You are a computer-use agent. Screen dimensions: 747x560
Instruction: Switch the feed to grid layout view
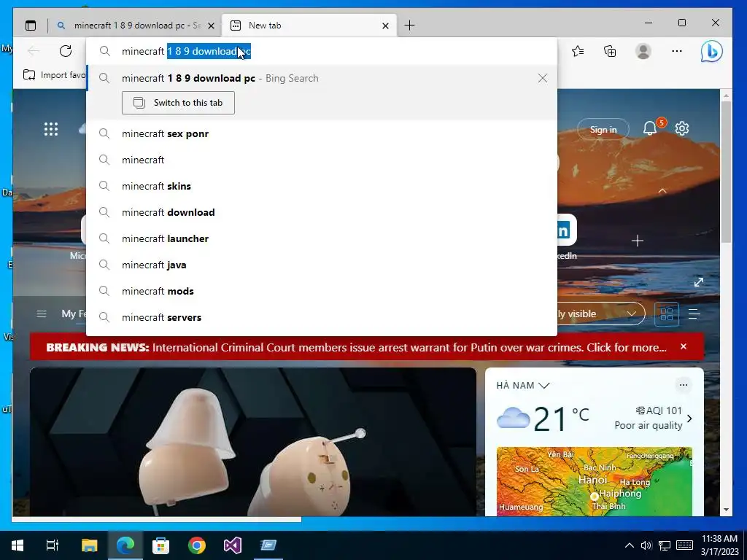click(x=667, y=314)
